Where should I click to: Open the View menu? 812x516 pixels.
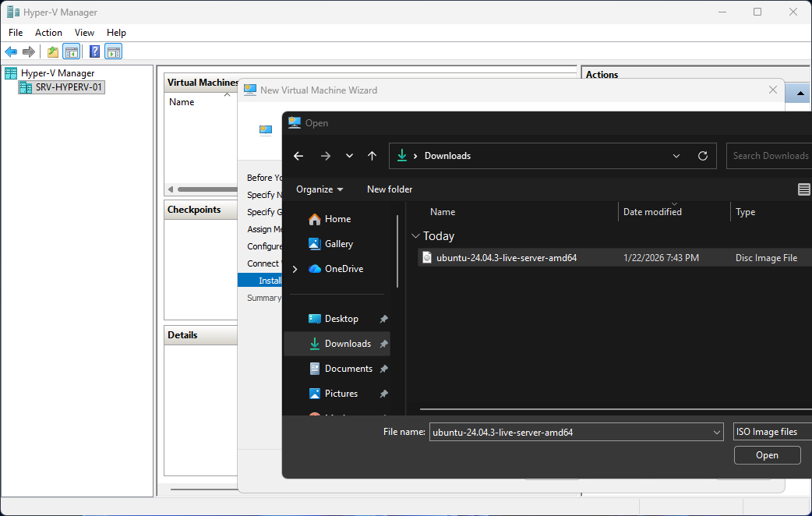pos(84,33)
